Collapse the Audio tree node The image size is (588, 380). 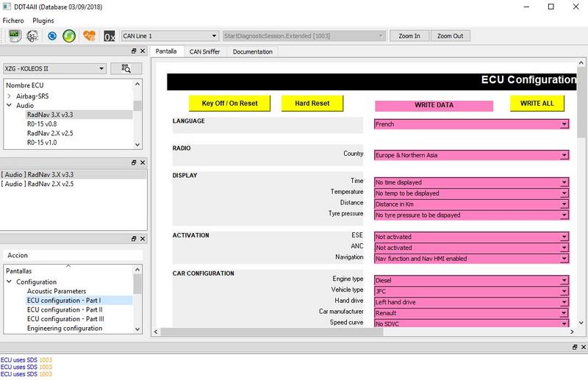tap(10, 105)
